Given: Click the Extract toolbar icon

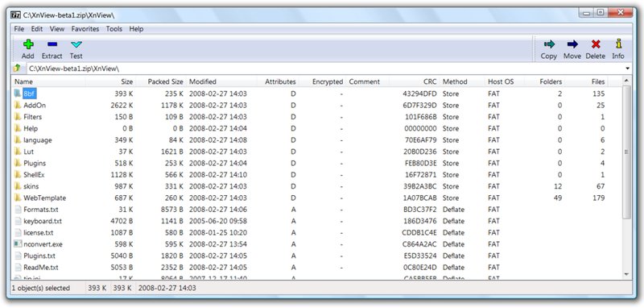Looking at the screenshot, I should (52, 44).
